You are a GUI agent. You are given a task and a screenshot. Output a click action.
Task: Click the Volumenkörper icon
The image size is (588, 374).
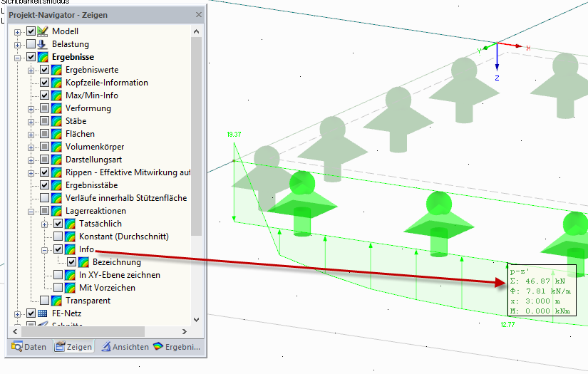[x=56, y=147]
